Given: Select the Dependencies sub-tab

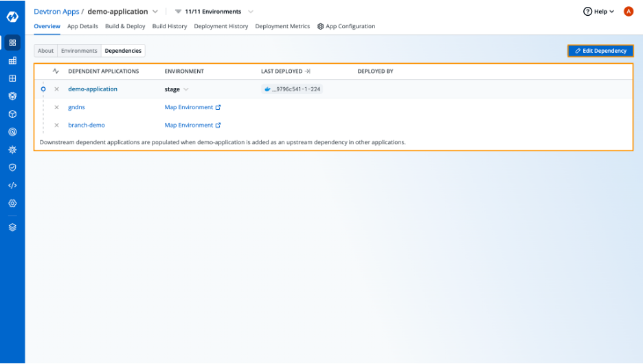Looking at the screenshot, I should (123, 51).
